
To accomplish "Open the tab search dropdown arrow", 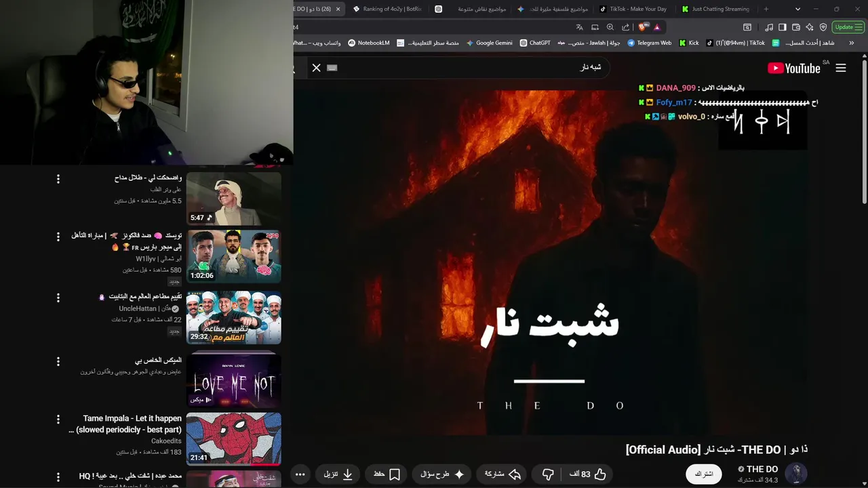I will click(x=797, y=9).
